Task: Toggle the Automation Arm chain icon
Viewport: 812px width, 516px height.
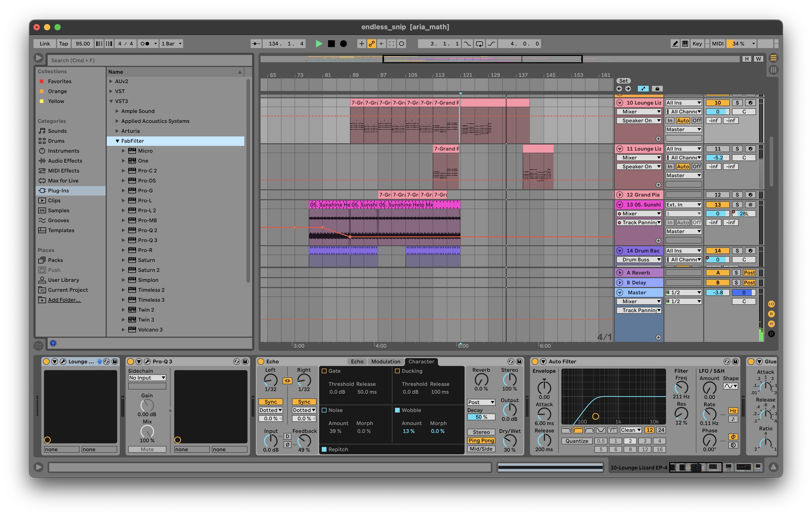Action: click(x=371, y=43)
